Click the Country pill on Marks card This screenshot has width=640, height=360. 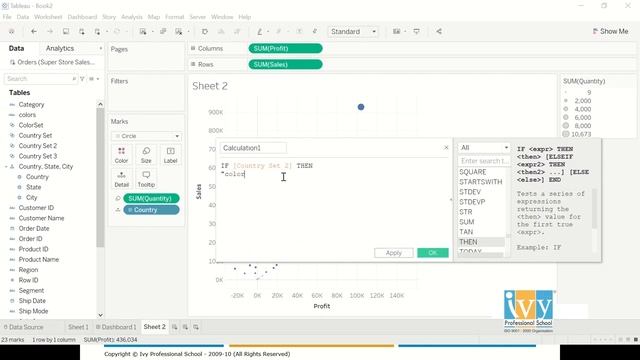click(x=151, y=210)
